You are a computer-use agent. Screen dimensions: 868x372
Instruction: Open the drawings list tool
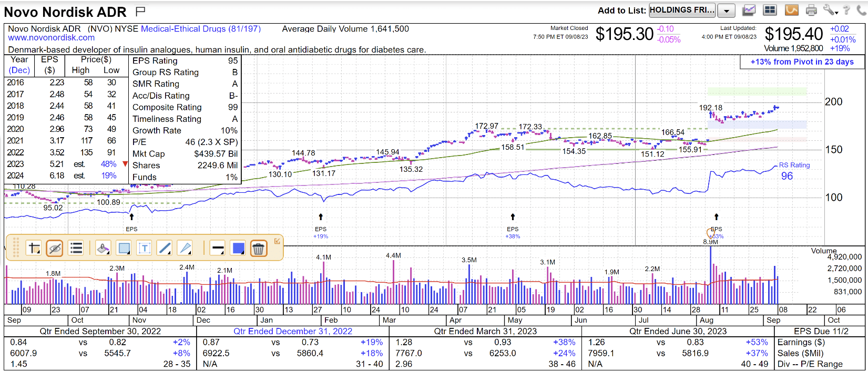pos(76,248)
